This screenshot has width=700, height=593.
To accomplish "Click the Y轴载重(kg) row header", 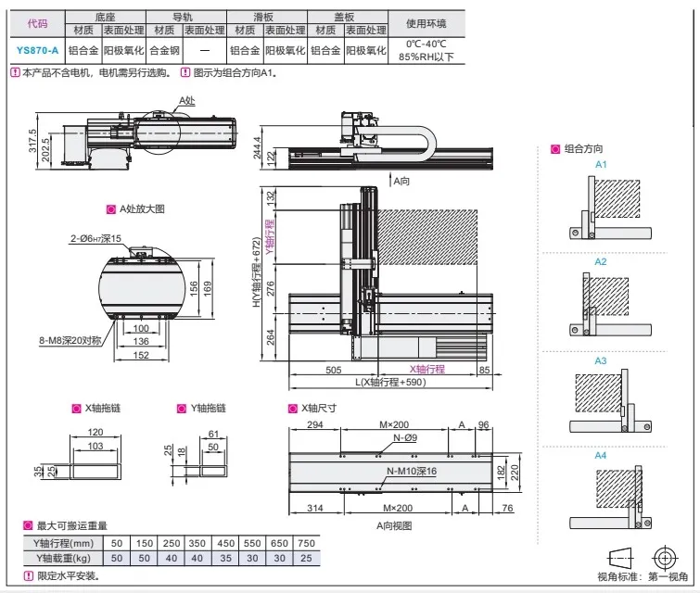I will [57, 557].
